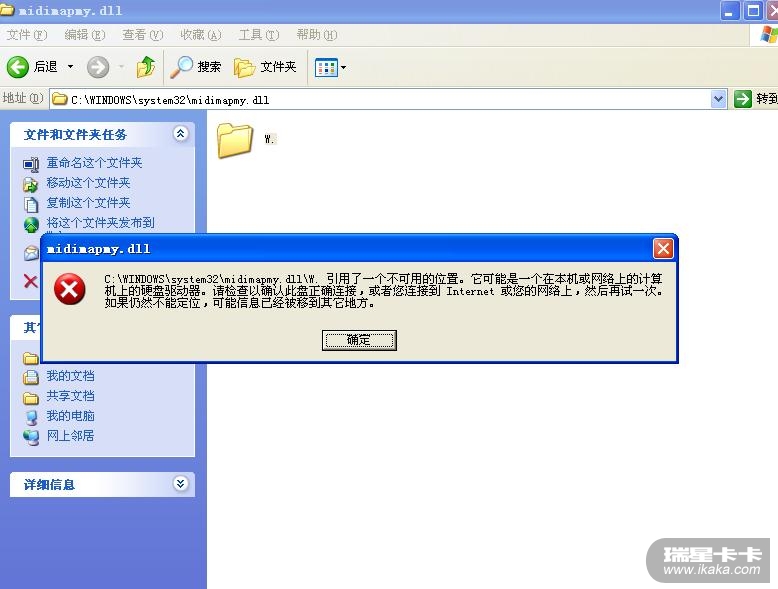Open the Favorites (收藏) menu

click(200, 35)
